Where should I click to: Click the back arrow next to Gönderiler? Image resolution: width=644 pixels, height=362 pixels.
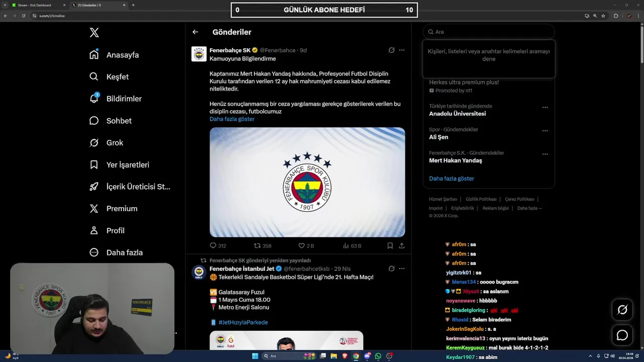coord(195,32)
